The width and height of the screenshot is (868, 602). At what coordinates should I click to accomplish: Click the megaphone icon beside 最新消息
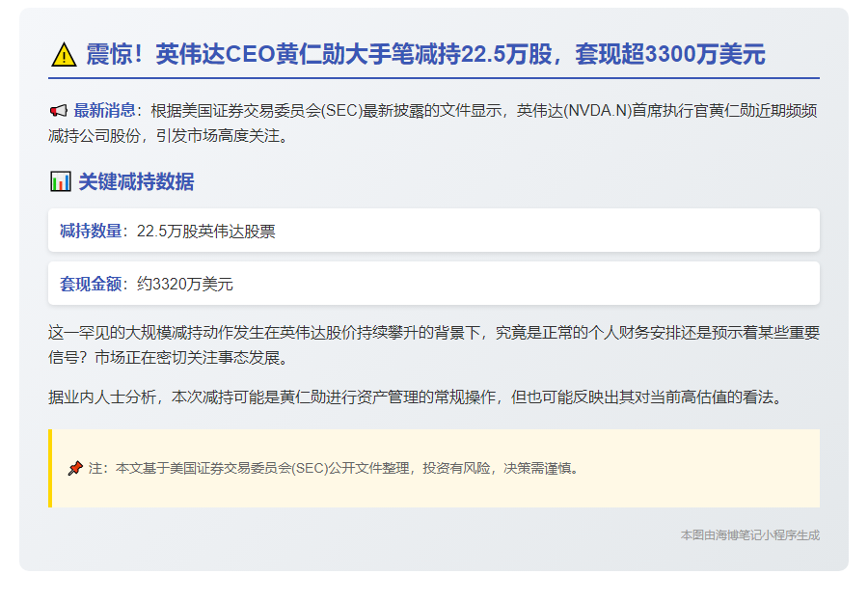click(x=58, y=111)
